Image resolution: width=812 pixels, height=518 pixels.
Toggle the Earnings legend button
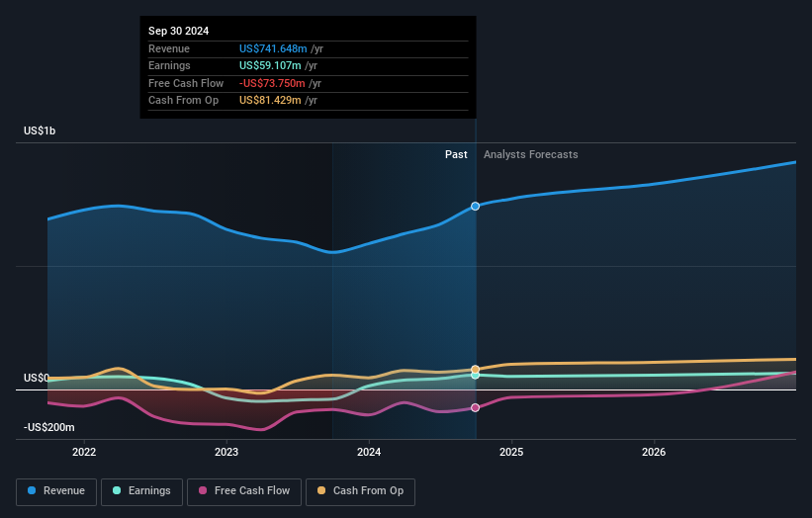(x=141, y=491)
